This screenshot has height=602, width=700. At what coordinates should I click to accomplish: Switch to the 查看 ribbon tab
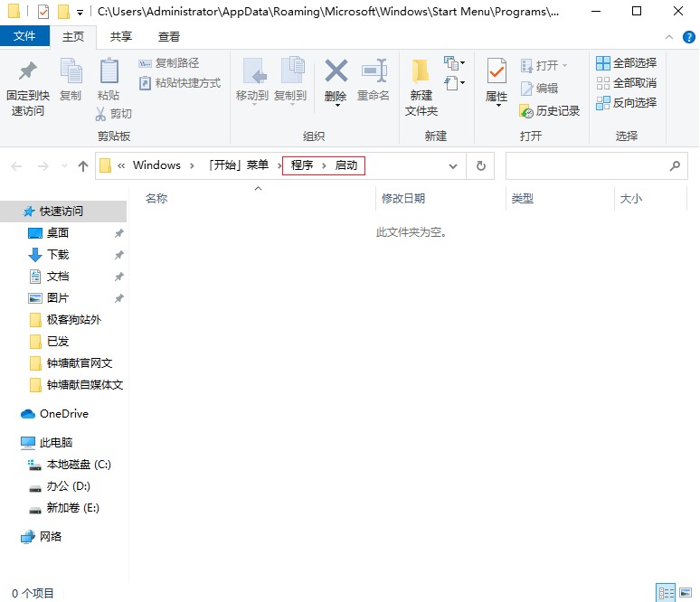click(169, 37)
